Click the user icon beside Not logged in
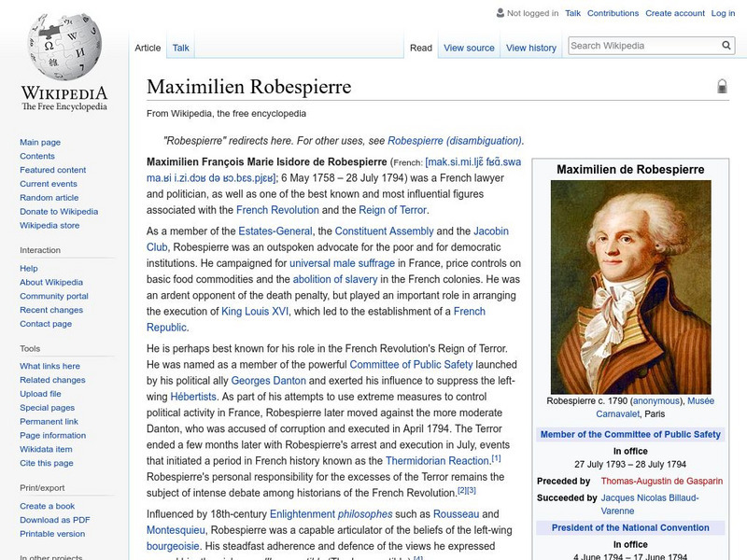 pyautogui.click(x=500, y=13)
